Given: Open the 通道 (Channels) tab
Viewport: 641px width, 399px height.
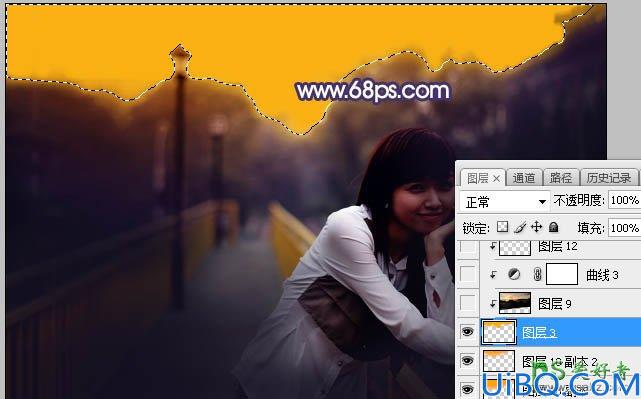Looking at the screenshot, I should 524,178.
